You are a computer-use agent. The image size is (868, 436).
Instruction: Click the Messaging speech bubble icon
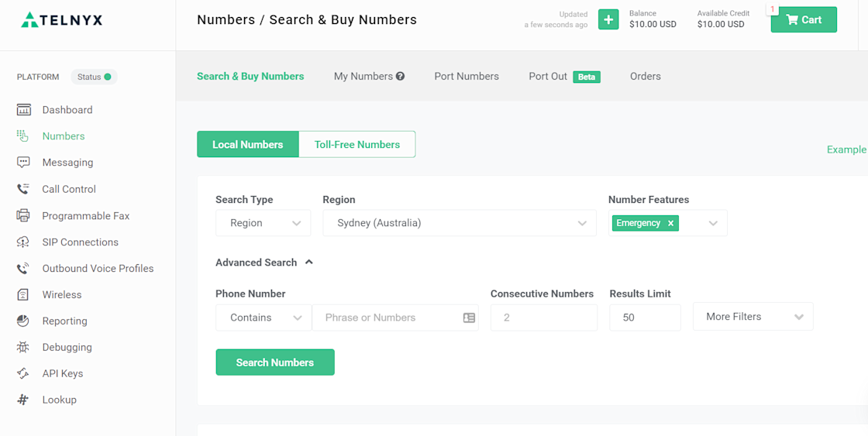coord(23,162)
